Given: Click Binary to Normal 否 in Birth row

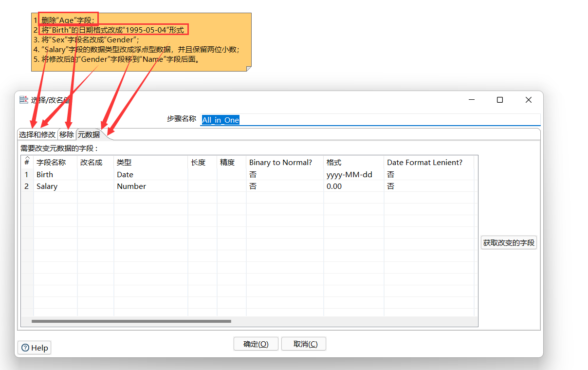Looking at the screenshot, I should tap(285, 174).
